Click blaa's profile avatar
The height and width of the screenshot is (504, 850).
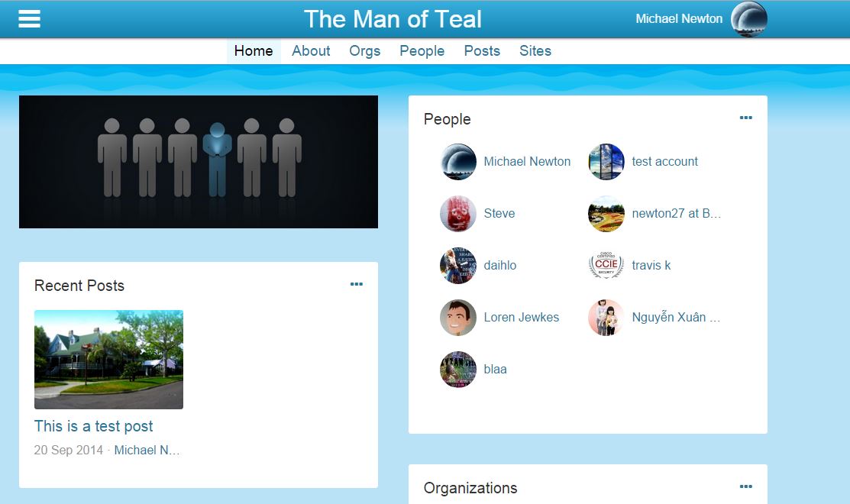click(458, 370)
